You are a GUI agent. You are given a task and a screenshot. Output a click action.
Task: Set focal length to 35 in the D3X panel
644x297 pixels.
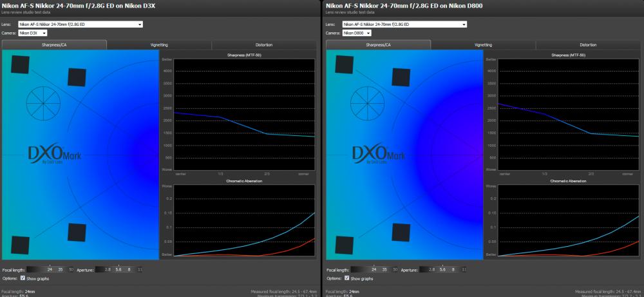(61, 270)
